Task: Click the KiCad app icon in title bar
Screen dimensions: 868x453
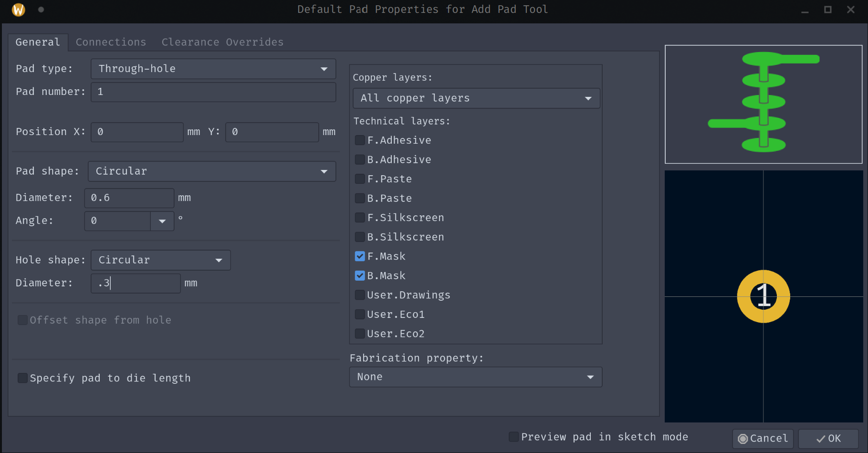Action: (x=19, y=10)
